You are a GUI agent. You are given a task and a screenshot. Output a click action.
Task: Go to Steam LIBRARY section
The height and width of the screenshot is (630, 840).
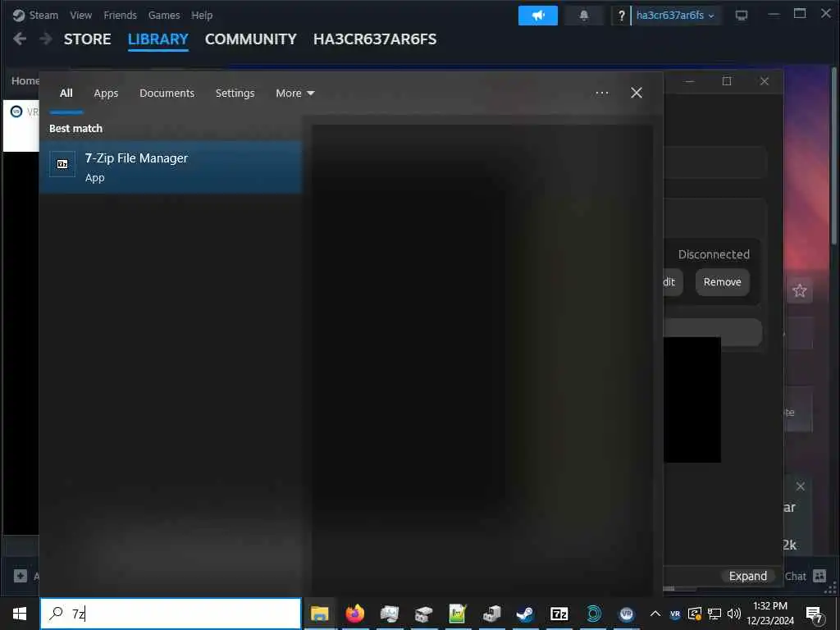coord(158,39)
